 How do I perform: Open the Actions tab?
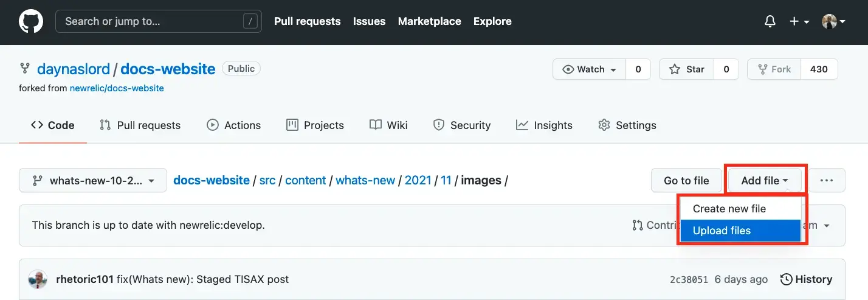point(234,125)
